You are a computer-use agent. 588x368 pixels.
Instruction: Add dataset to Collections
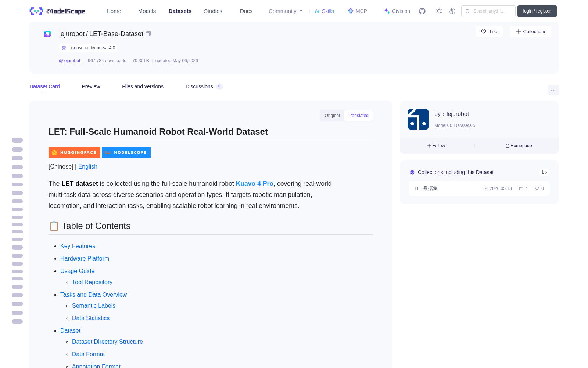pyautogui.click(x=531, y=32)
